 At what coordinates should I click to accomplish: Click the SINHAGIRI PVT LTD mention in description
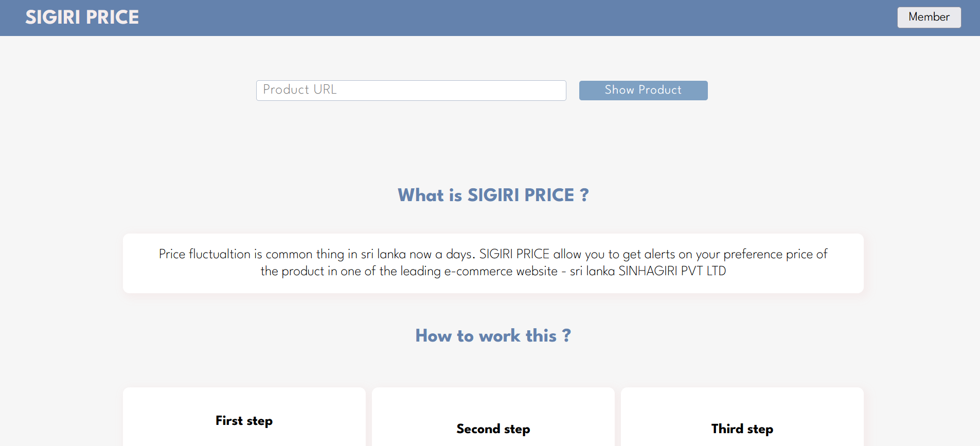(673, 271)
